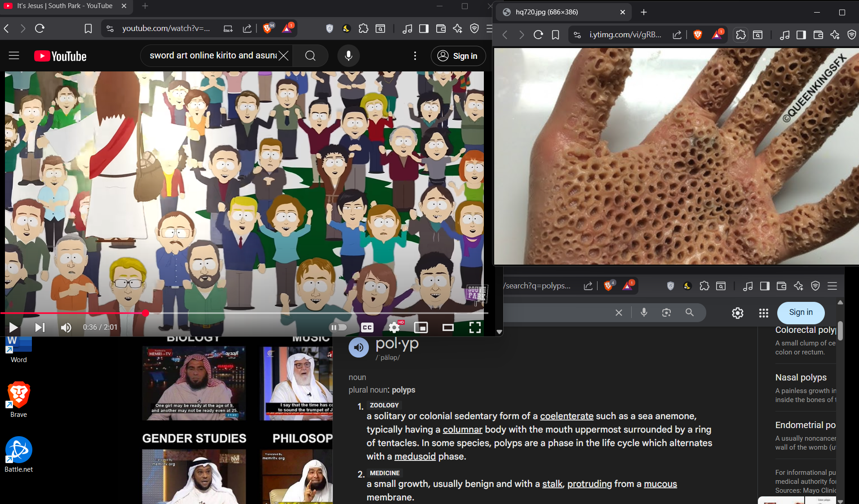The width and height of the screenshot is (859, 504).
Task: Click the red video progress bar
Action: pyautogui.click(x=73, y=313)
